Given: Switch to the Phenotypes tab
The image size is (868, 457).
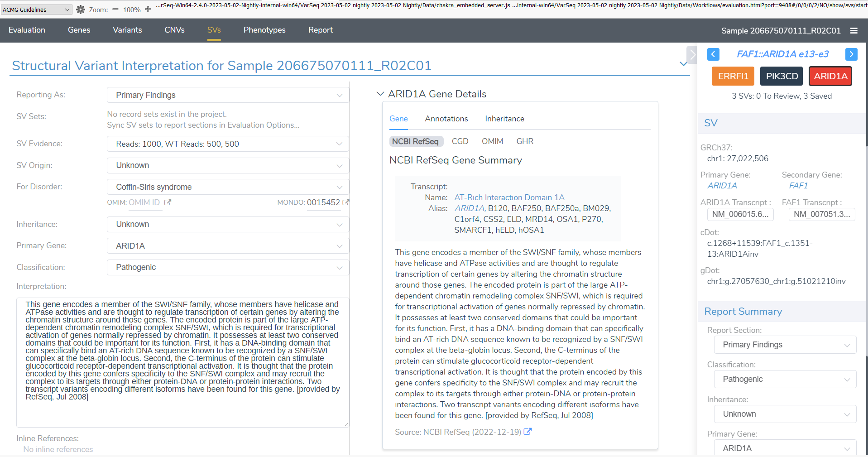Looking at the screenshot, I should point(264,30).
